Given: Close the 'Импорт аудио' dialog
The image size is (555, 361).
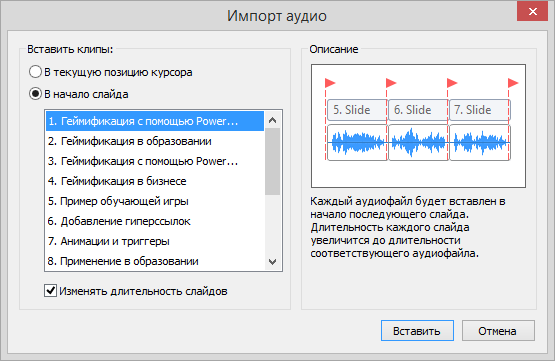Looking at the screenshot, I should (x=532, y=12).
